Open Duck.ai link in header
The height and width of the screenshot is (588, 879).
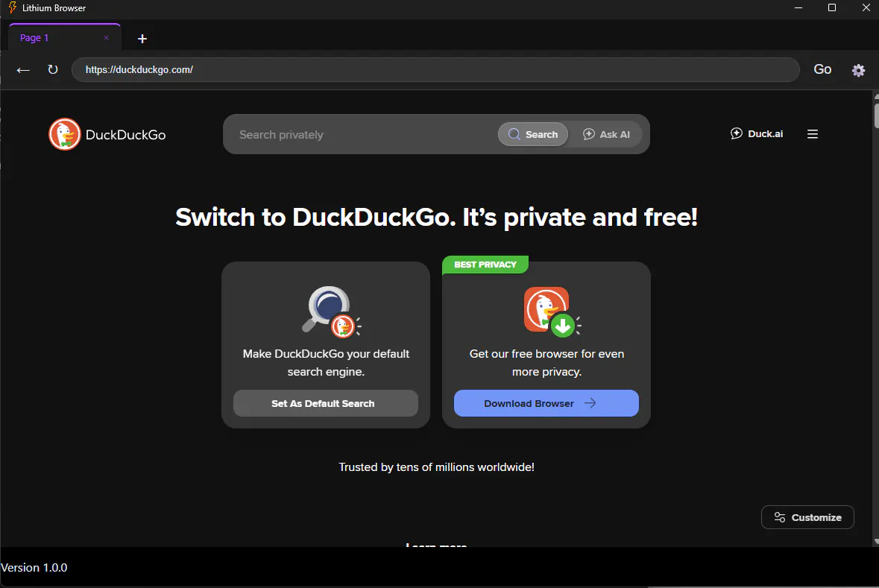pyautogui.click(x=756, y=134)
